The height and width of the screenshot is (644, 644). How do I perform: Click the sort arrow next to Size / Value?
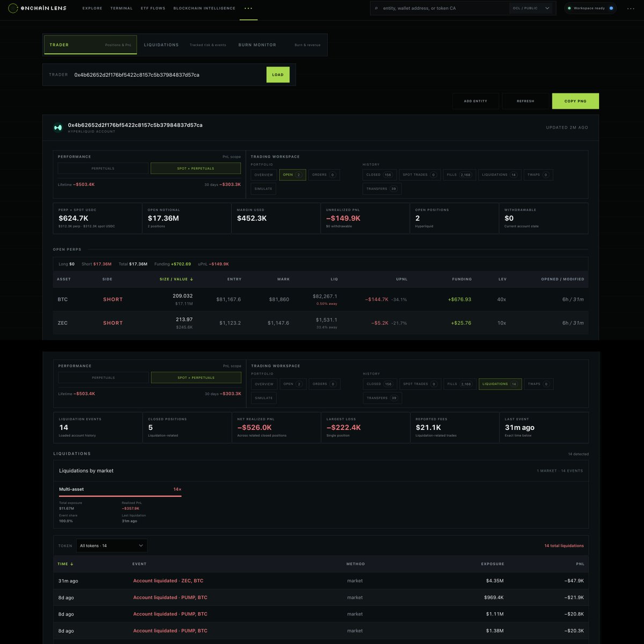pyautogui.click(x=192, y=279)
